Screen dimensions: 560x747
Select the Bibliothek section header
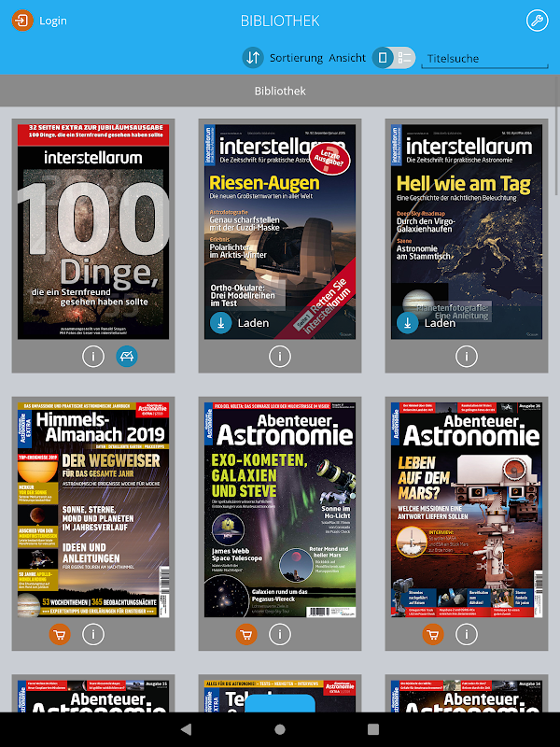point(280,91)
